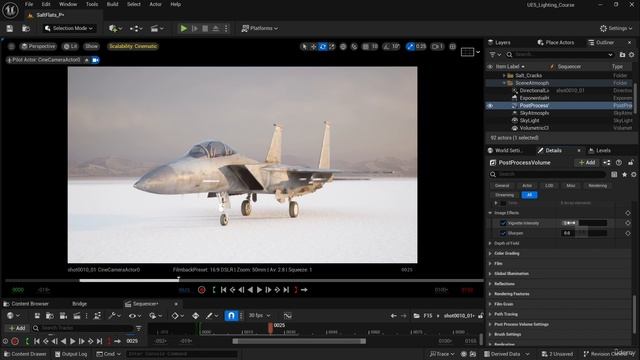The image size is (640, 360).
Task: Collapse the SceneAtmosph folder in Outliner
Action: [504, 83]
